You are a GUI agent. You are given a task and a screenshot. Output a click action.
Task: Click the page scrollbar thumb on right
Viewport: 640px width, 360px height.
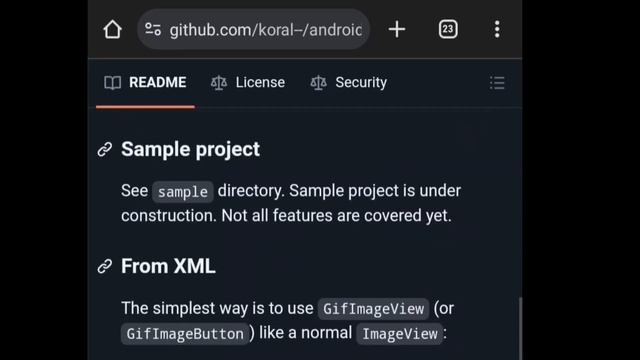point(520,329)
